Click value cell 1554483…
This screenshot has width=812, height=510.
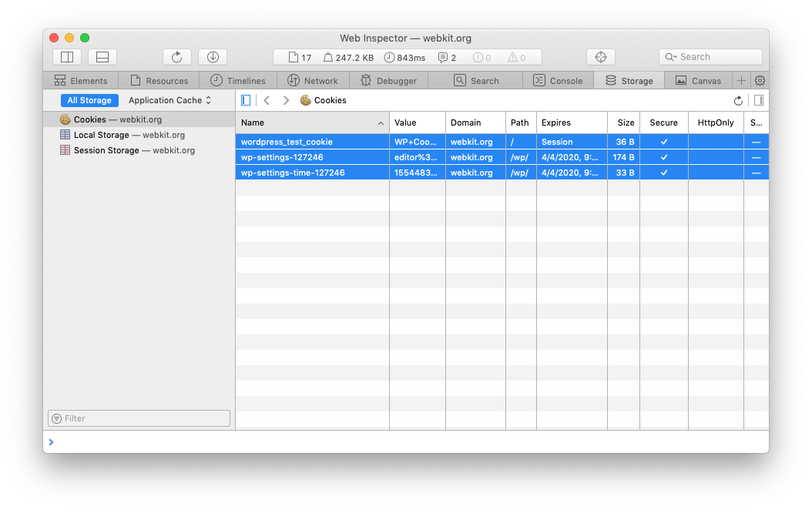418,173
